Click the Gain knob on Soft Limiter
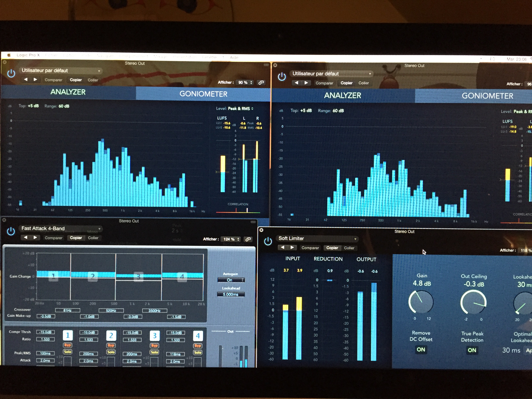 tap(421, 302)
